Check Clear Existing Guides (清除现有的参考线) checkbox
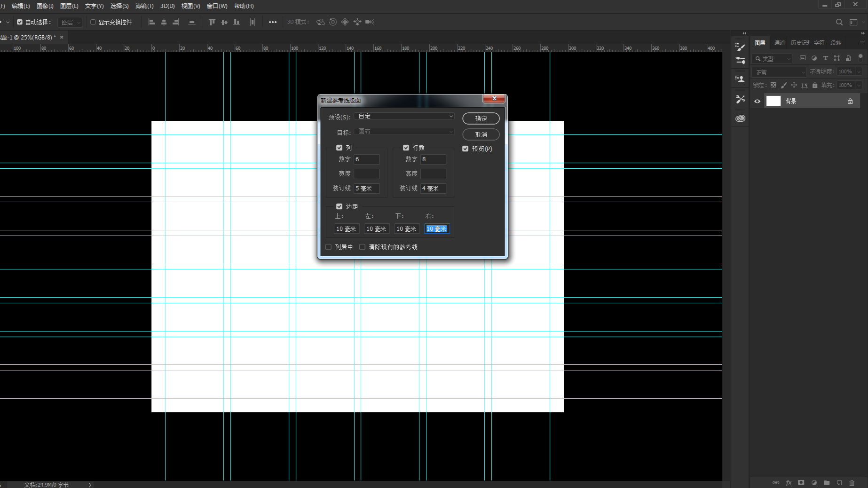This screenshot has width=868, height=488. click(x=362, y=247)
